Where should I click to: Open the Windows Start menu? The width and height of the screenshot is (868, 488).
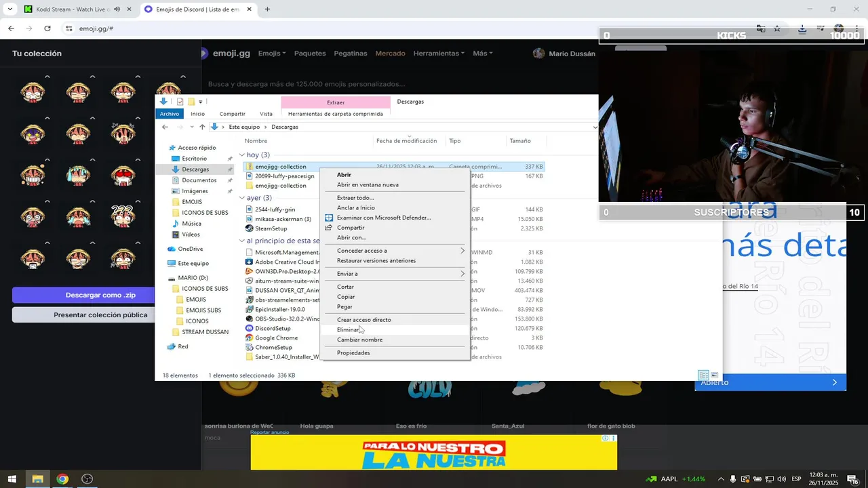point(12,479)
